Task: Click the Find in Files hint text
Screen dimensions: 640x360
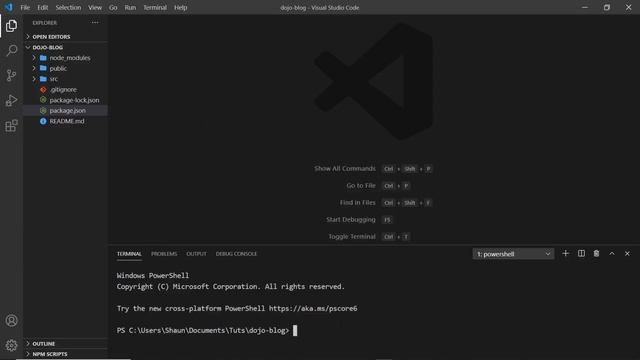Action: coord(358,203)
